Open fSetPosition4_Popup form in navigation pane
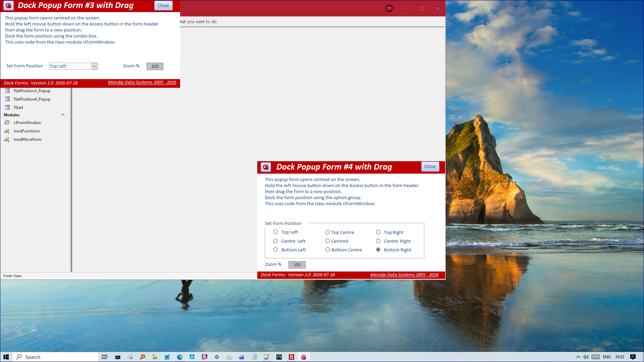644x362 pixels. pyautogui.click(x=32, y=99)
